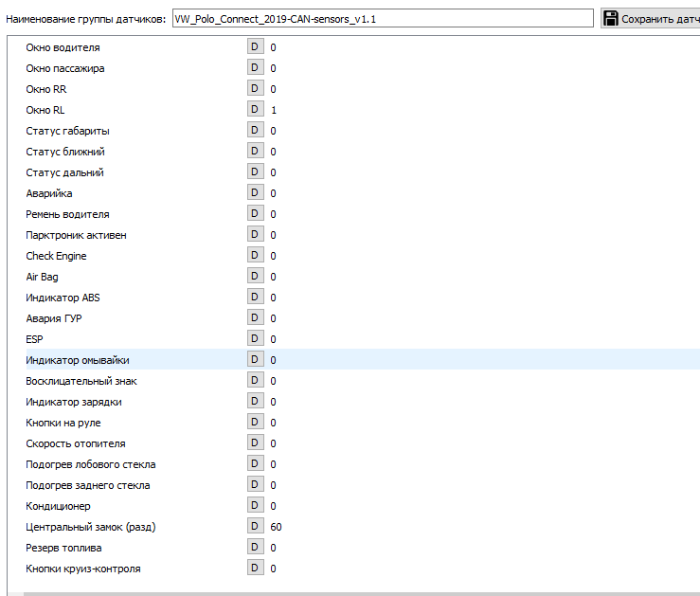Image resolution: width=700 pixels, height=596 pixels.
Task: Click the Кнопки круиз-контроля sensor label
Action: coord(83,569)
